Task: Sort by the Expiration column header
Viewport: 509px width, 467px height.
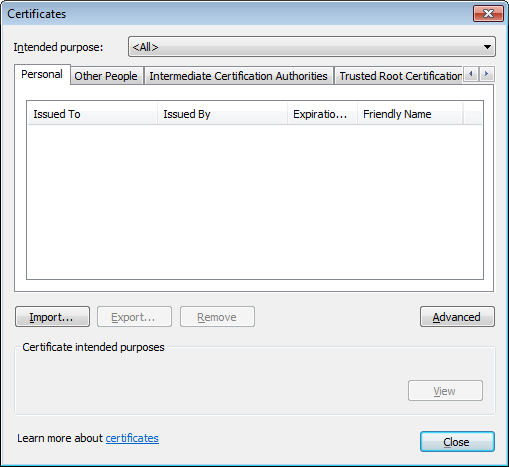Action: (x=322, y=114)
